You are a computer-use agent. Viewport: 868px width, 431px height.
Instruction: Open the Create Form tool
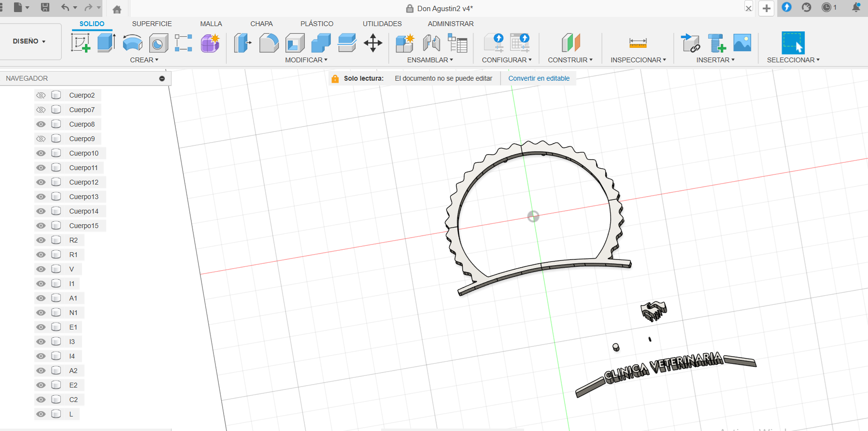click(210, 43)
